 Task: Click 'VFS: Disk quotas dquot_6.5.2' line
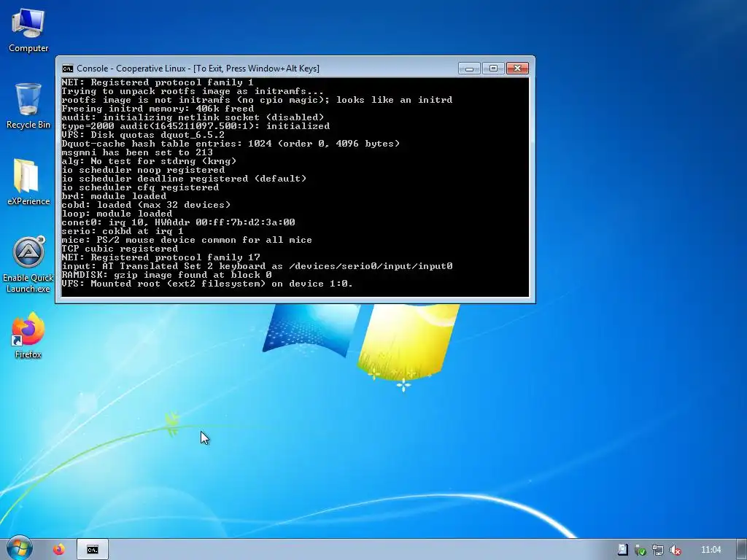pos(143,135)
